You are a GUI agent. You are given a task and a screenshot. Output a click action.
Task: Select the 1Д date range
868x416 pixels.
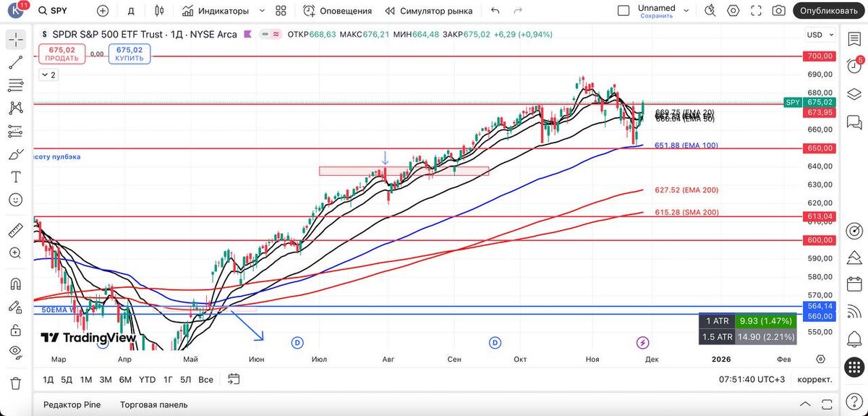(48, 379)
